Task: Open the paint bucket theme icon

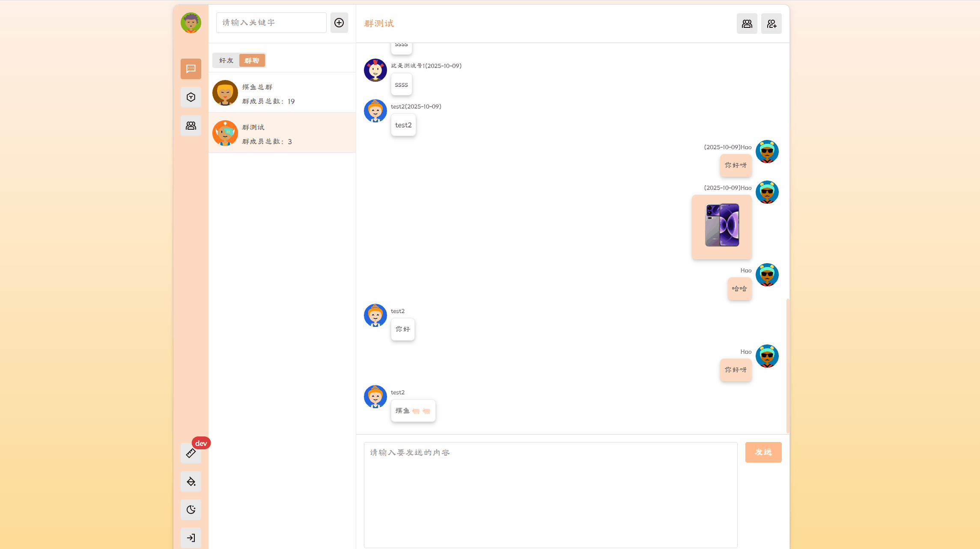Action: point(191,481)
